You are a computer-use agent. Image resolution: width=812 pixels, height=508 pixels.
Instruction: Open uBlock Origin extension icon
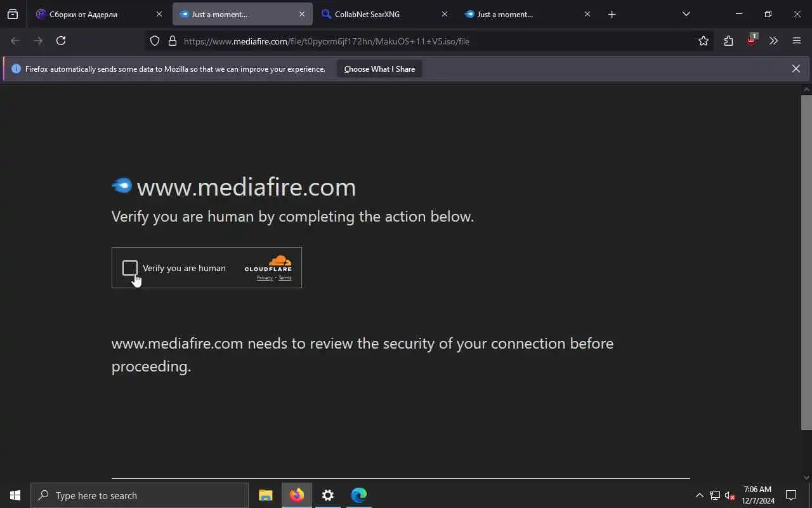[x=751, y=41]
